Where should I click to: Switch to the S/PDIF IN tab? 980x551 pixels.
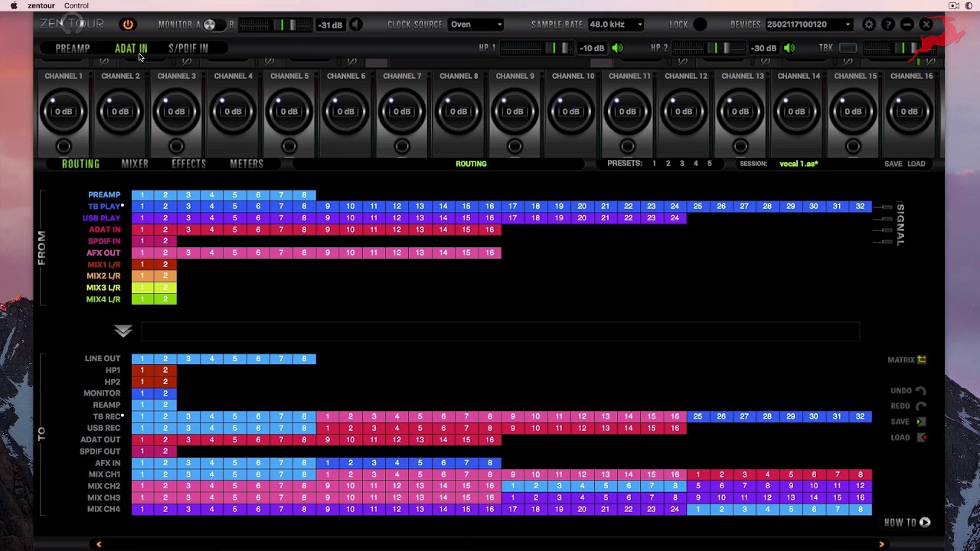coord(188,48)
